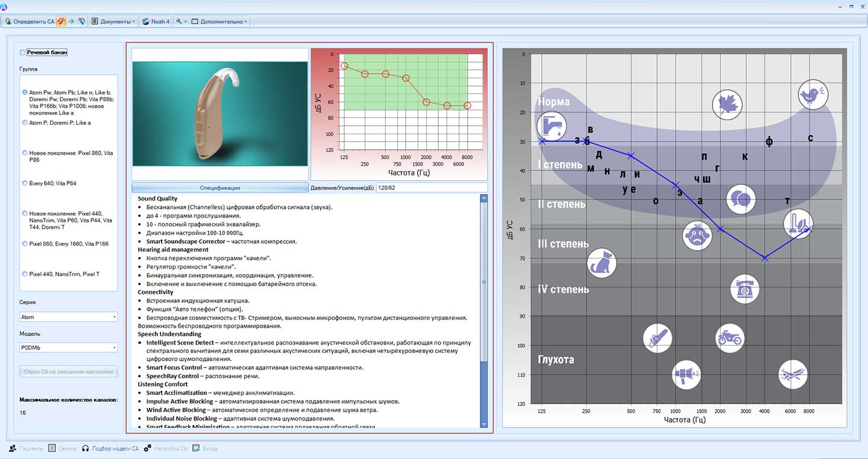This screenshot has width=868, height=459.
Task: Select the Every 640; Vita P64 group
Action: [x=25, y=183]
